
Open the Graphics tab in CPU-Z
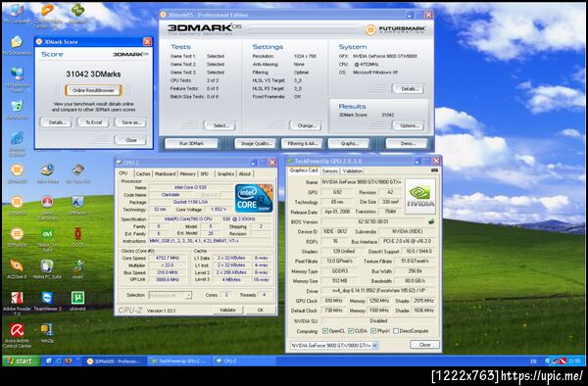coord(225,173)
